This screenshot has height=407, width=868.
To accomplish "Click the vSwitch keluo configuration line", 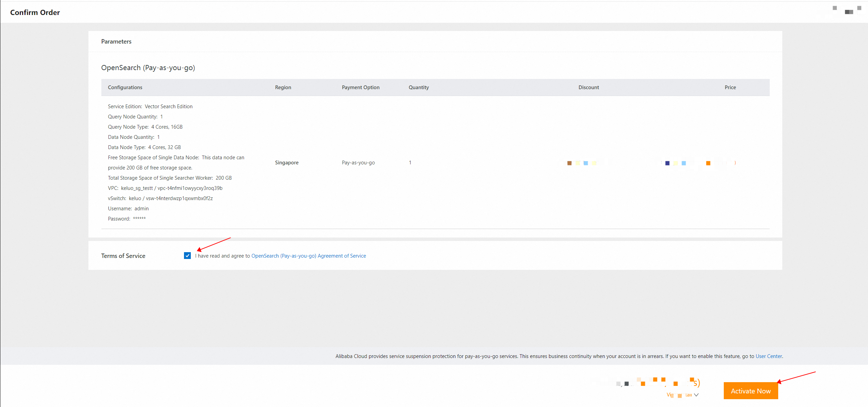I will click(x=160, y=198).
